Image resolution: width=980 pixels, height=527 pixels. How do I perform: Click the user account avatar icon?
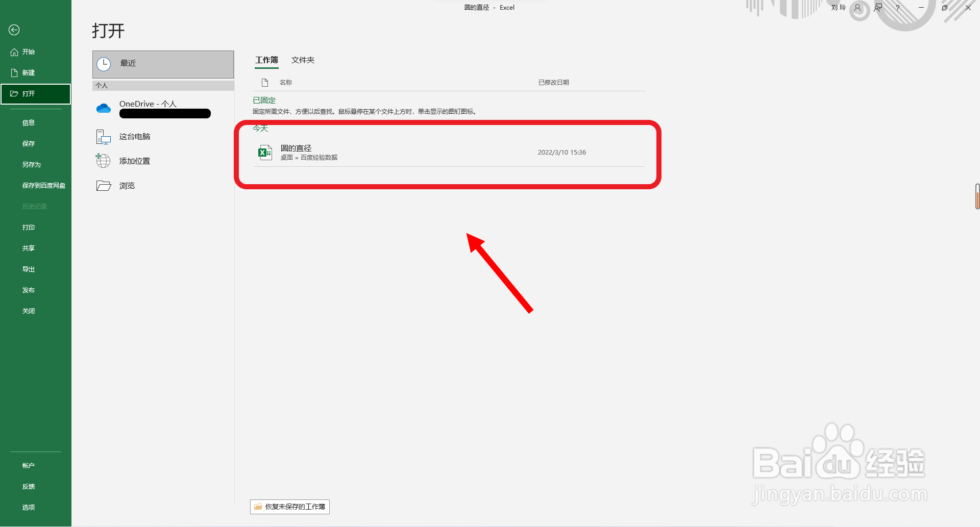(857, 8)
